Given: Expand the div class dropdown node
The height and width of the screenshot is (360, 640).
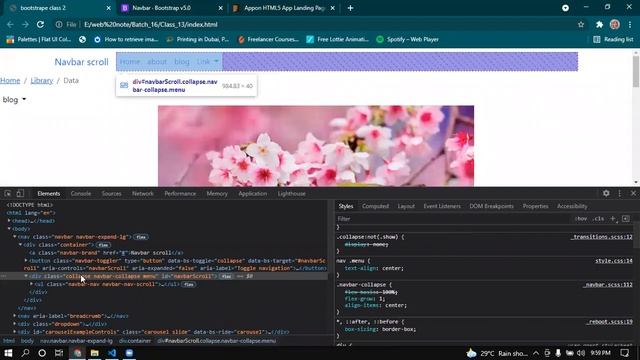Looking at the screenshot, I should click(x=15, y=324).
